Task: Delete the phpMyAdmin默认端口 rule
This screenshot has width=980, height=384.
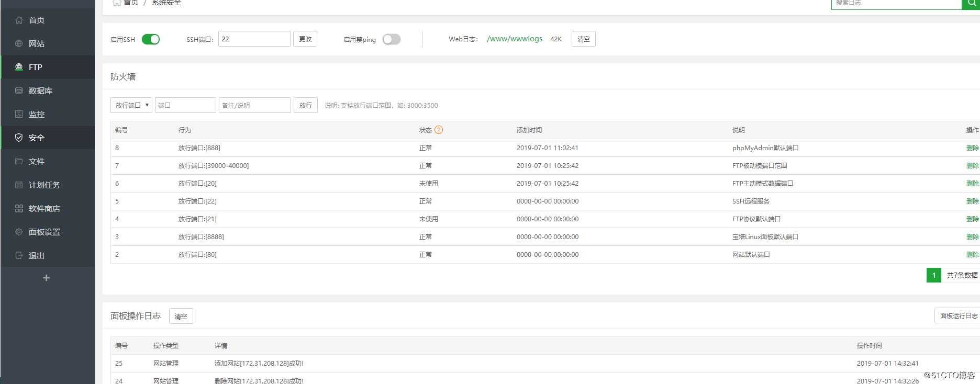Action: pos(972,148)
